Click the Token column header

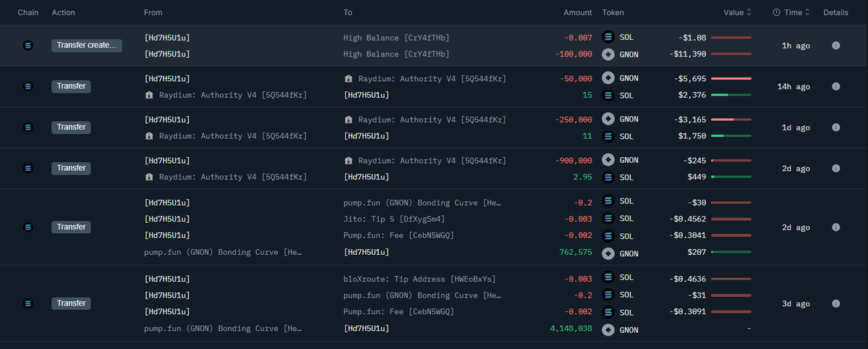pyautogui.click(x=613, y=12)
